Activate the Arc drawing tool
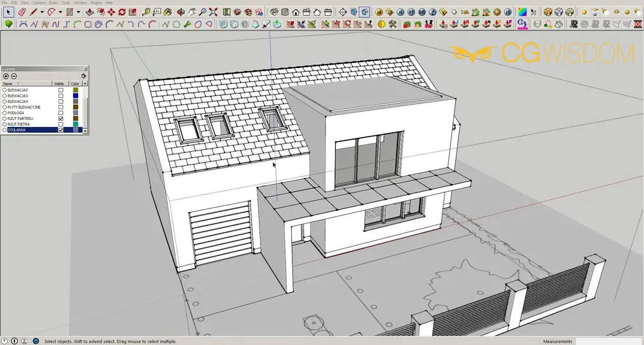The image size is (644, 345). tap(51, 12)
